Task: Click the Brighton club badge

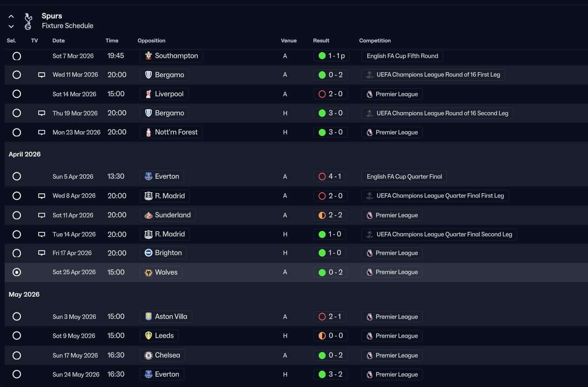Action: (x=148, y=253)
